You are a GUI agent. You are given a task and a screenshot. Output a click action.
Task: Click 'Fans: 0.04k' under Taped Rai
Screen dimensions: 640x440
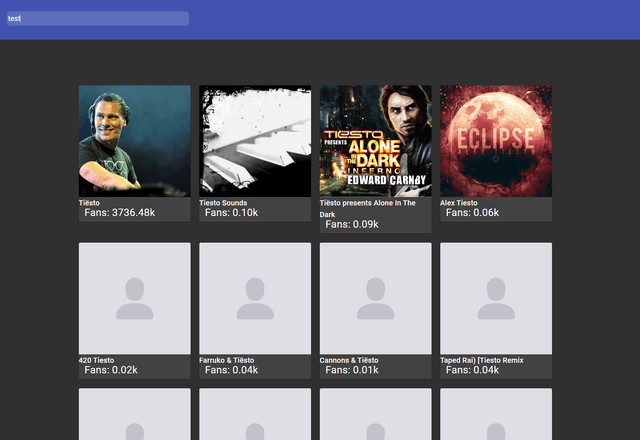tap(472, 370)
